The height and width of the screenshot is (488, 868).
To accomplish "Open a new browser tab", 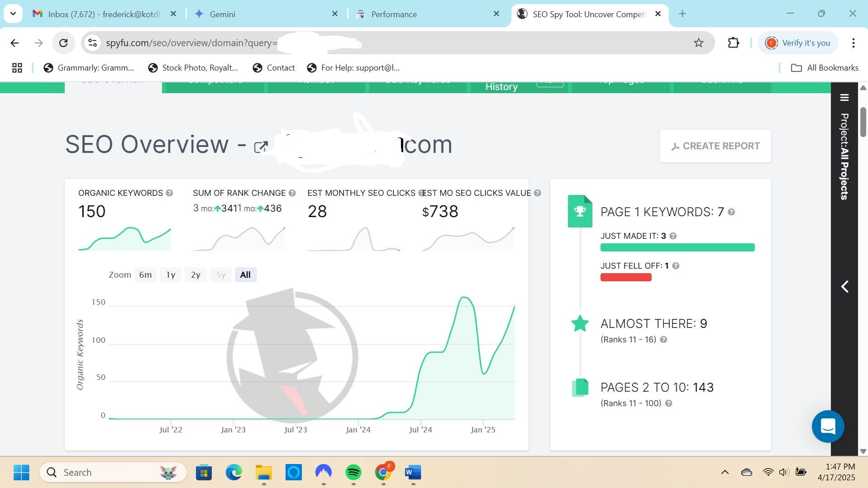I will point(682,14).
